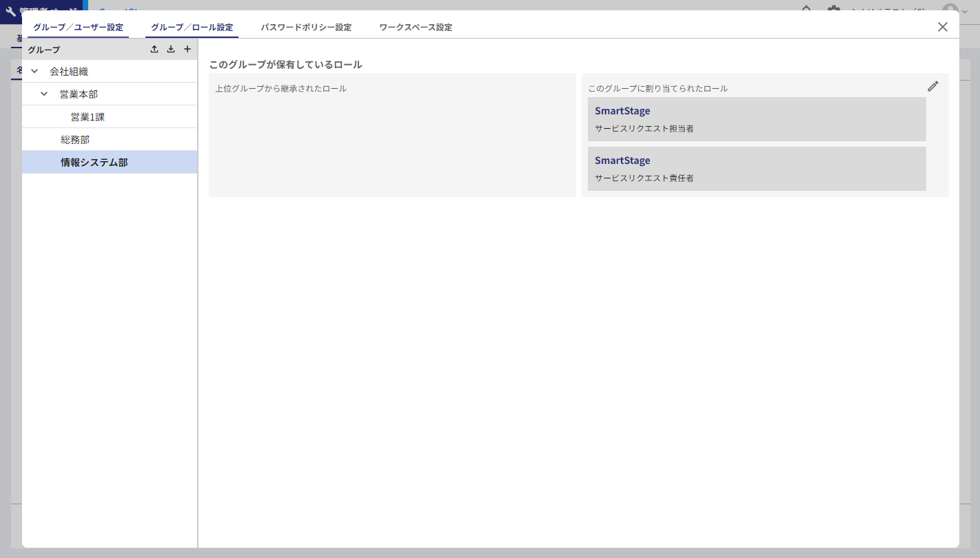Add a new group with plus icon

click(187, 49)
